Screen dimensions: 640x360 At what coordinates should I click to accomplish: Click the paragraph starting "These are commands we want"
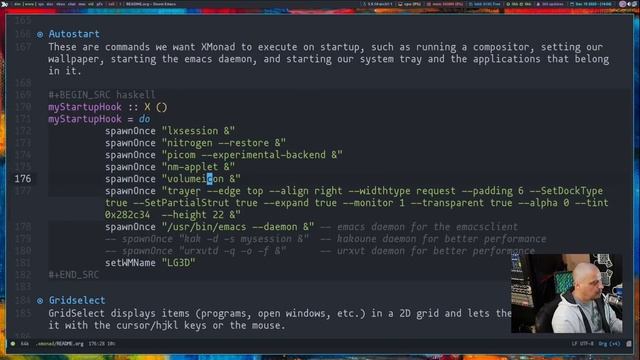[x=329, y=59]
